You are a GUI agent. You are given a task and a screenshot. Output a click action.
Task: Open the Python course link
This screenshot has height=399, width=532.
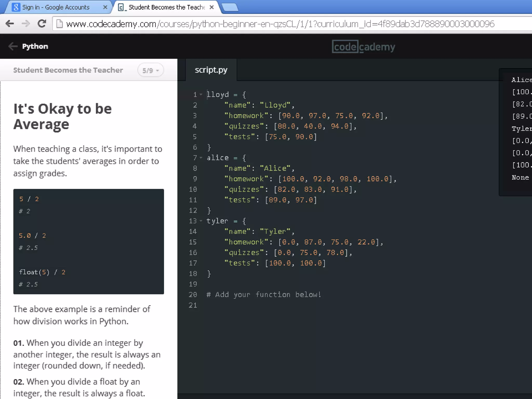[35, 46]
